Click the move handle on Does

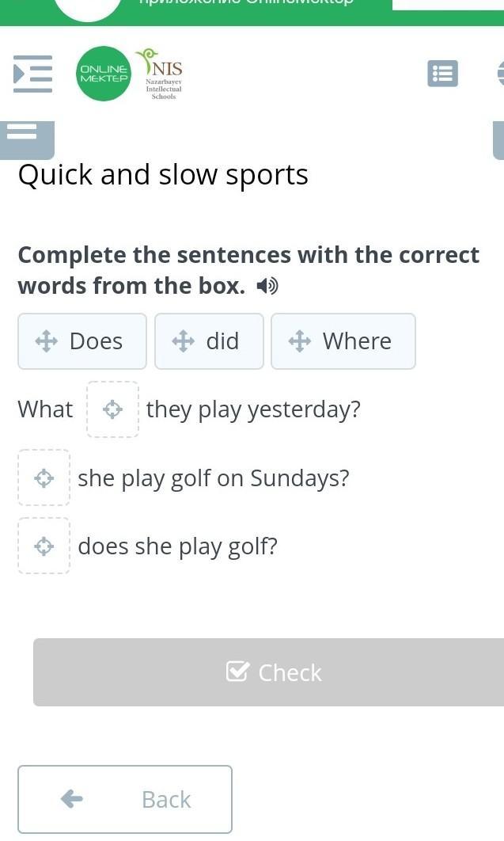pos(47,341)
